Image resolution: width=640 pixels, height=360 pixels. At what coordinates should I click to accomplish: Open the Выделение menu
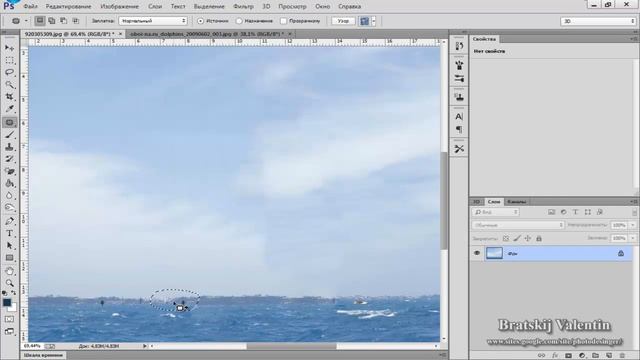click(x=209, y=7)
